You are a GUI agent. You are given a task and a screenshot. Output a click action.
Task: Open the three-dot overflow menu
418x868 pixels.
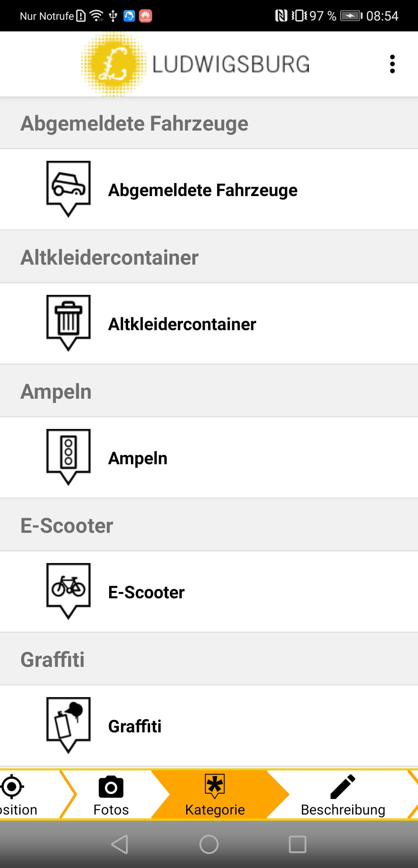pyautogui.click(x=392, y=64)
